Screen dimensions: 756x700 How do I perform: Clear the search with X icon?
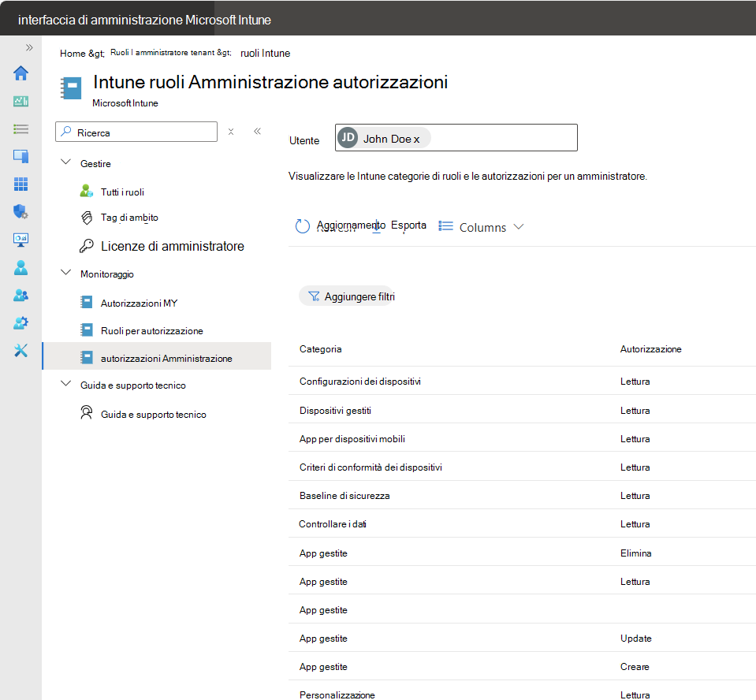231,132
